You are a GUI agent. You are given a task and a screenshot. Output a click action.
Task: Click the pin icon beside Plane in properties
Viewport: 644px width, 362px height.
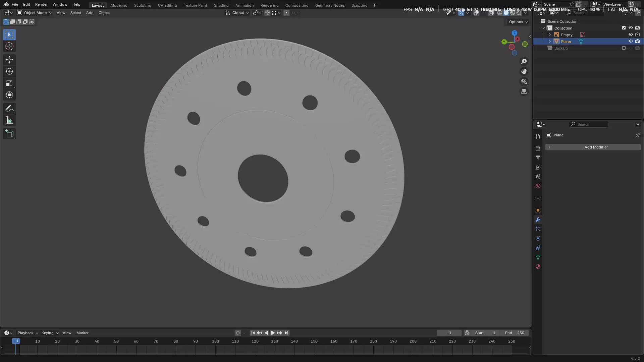pos(638,135)
